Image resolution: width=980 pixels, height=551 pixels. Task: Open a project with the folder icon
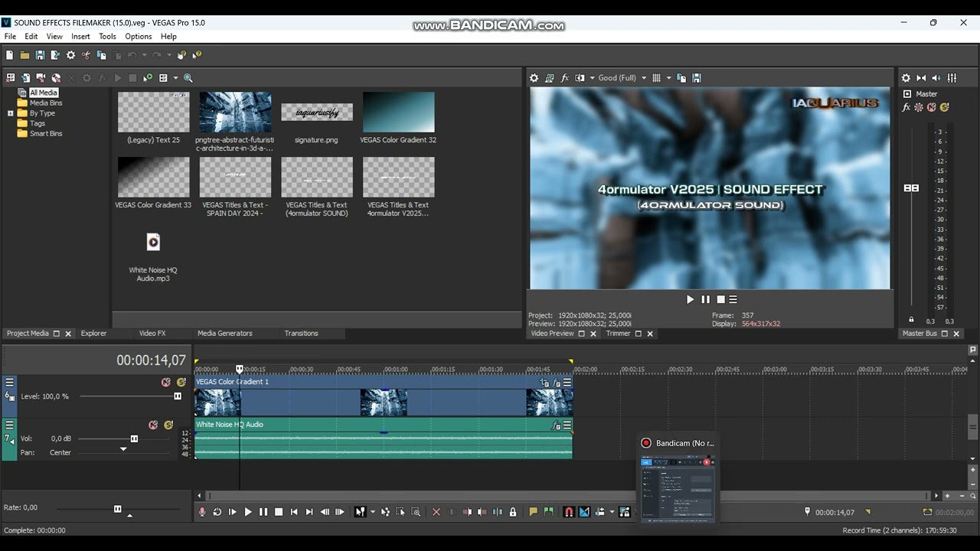(24, 55)
